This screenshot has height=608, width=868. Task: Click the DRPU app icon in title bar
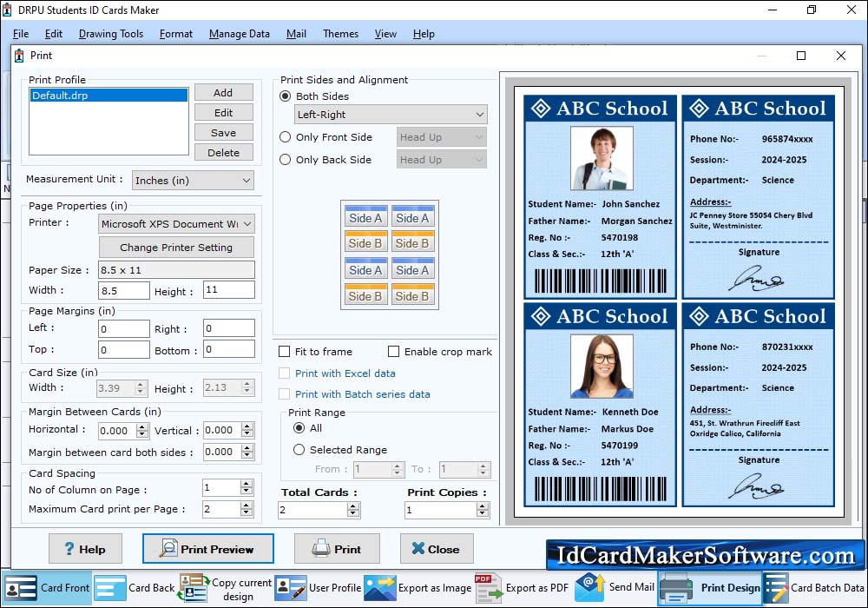coord(7,10)
